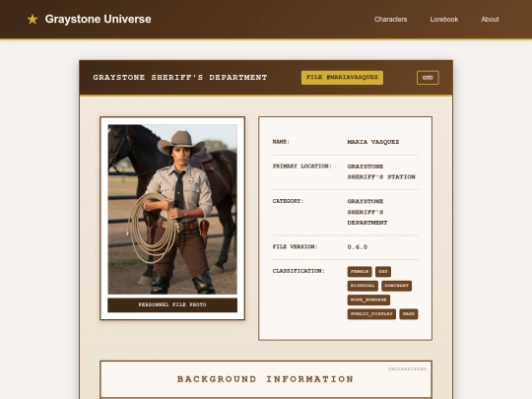Click the 'CLASSIFICATION:' label
The height and width of the screenshot is (399, 532).
299,271
